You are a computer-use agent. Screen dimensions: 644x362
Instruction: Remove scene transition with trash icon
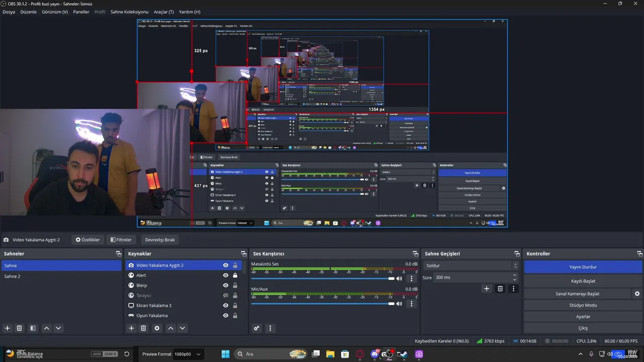click(500, 289)
